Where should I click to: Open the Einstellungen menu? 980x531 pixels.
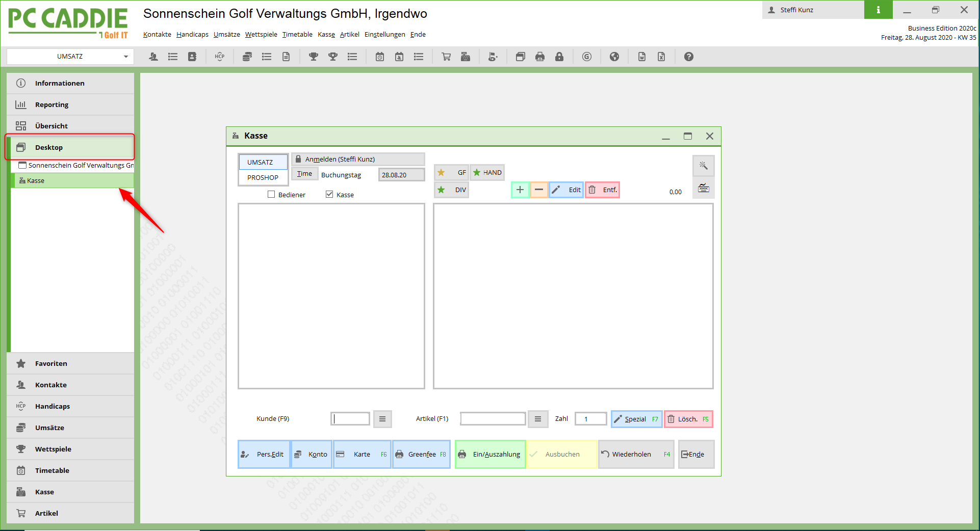[385, 35]
